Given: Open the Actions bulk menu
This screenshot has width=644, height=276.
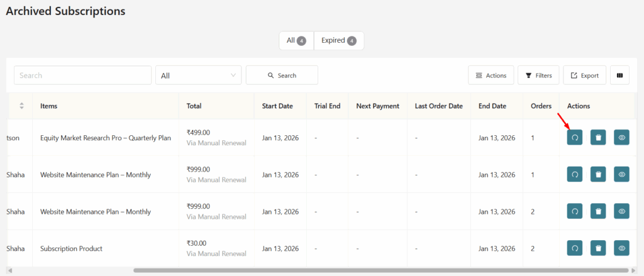Looking at the screenshot, I should (x=491, y=75).
